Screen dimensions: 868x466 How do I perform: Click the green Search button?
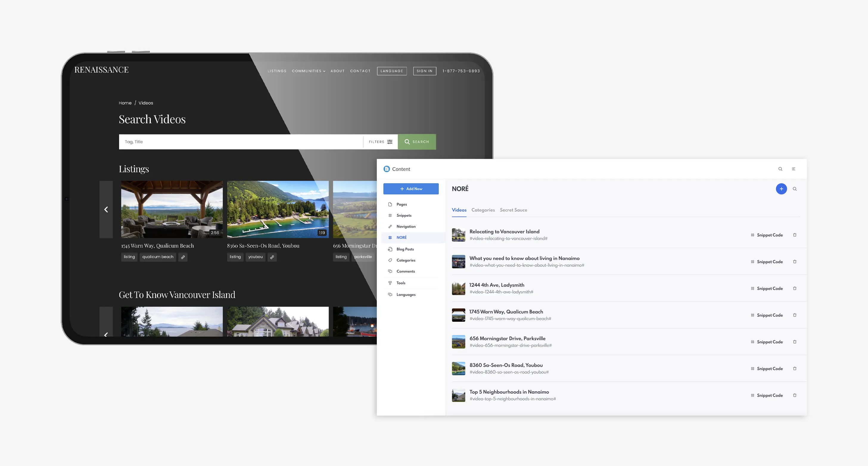click(x=417, y=142)
